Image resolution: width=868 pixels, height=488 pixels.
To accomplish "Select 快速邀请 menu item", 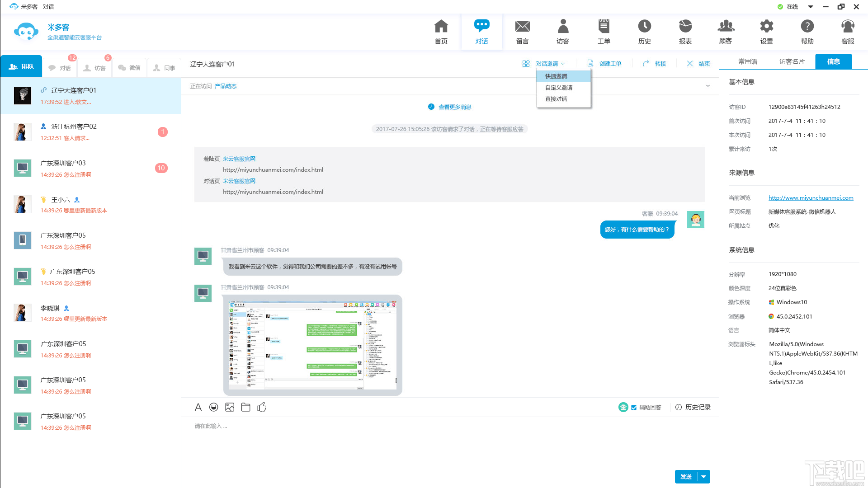I will 556,76.
